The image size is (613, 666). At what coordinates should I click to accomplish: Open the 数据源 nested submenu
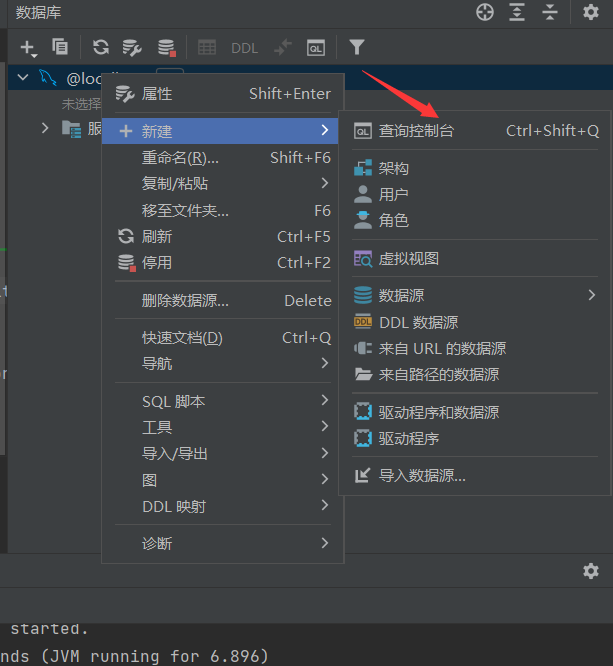(x=475, y=295)
